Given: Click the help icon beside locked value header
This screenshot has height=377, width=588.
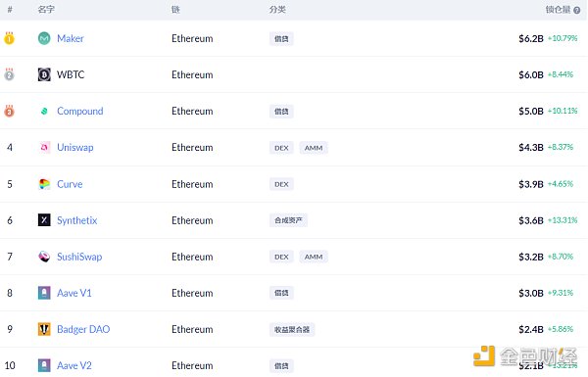Looking at the screenshot, I should pyautogui.click(x=577, y=10).
